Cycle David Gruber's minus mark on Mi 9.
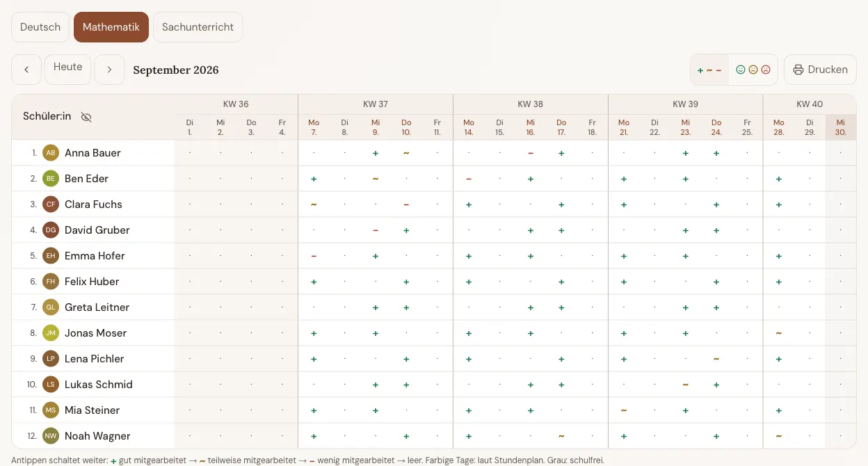Image resolution: width=868 pixels, height=466 pixels. [376, 230]
